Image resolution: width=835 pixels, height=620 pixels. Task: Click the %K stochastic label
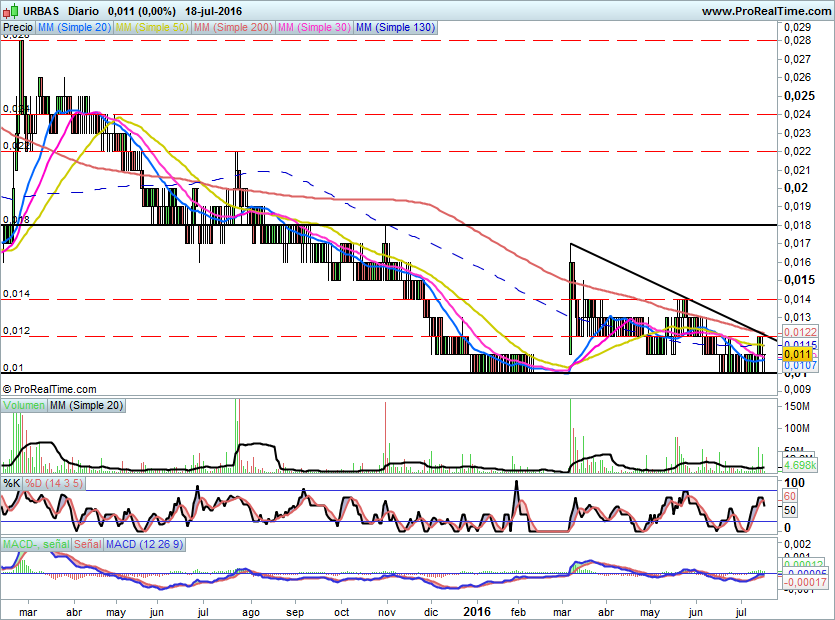click(11, 483)
